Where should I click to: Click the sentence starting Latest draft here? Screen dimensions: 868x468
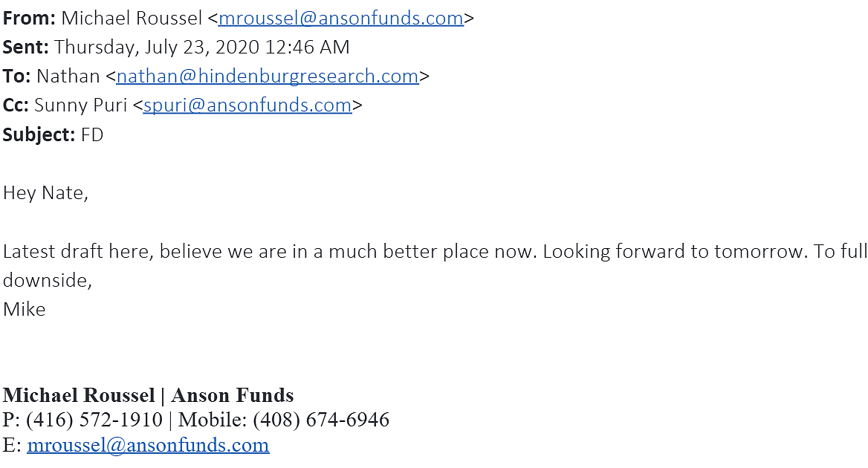coord(271,252)
